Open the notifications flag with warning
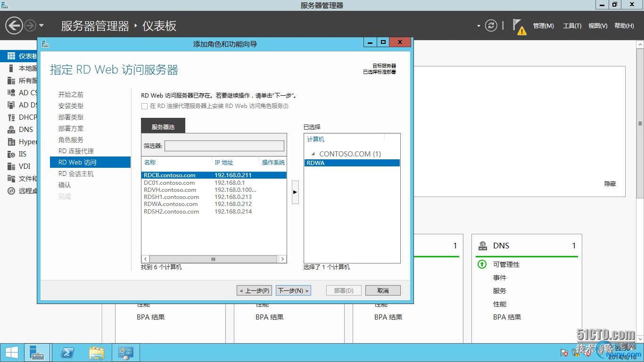The width and height of the screenshot is (644, 362). tap(519, 27)
